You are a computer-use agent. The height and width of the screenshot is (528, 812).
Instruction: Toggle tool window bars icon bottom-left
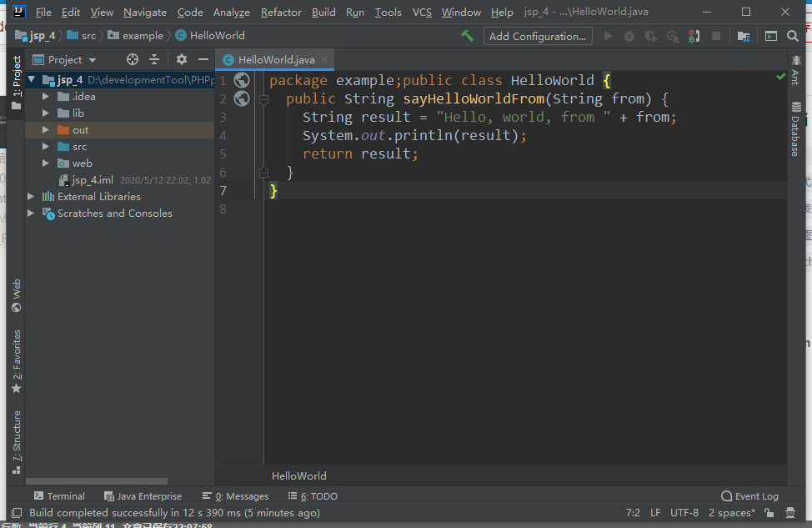17,512
